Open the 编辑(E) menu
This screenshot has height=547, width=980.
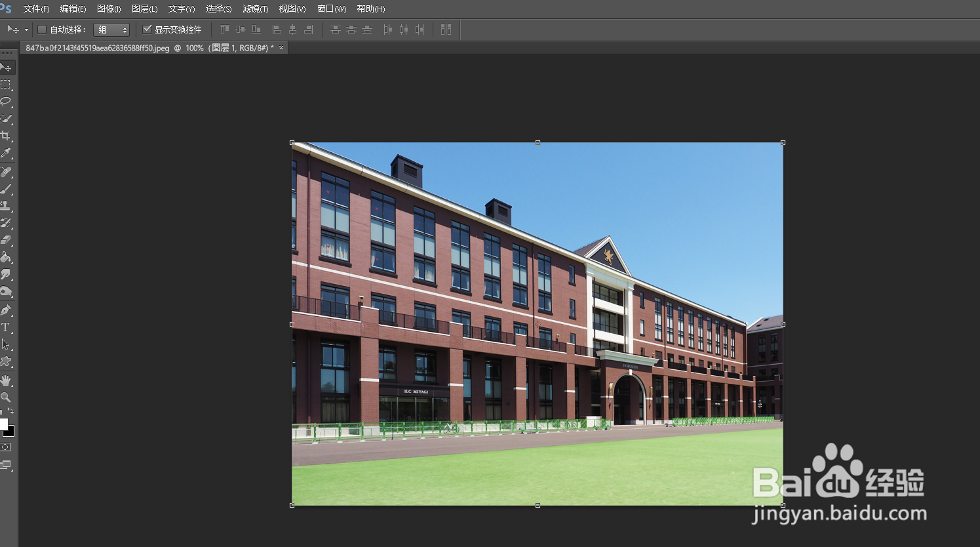73,9
